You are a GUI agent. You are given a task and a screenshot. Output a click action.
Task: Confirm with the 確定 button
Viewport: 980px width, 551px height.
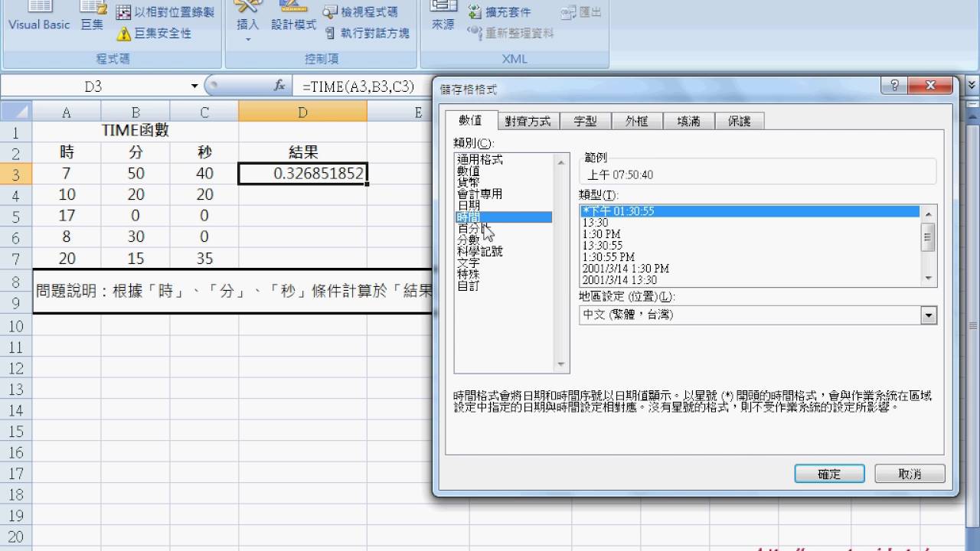coord(829,474)
